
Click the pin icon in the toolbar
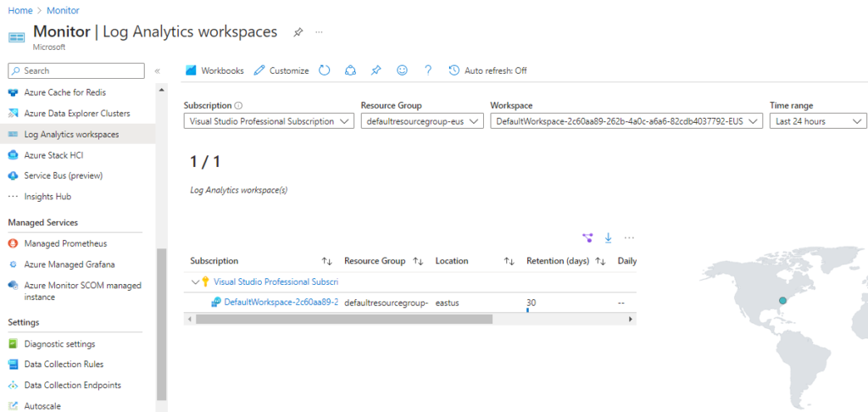[x=376, y=70]
